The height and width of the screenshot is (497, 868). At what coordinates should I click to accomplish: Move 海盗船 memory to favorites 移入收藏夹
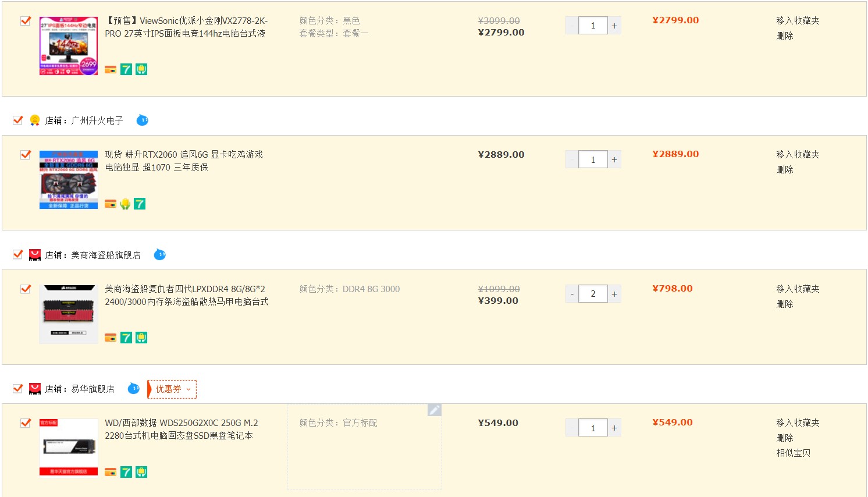click(798, 289)
